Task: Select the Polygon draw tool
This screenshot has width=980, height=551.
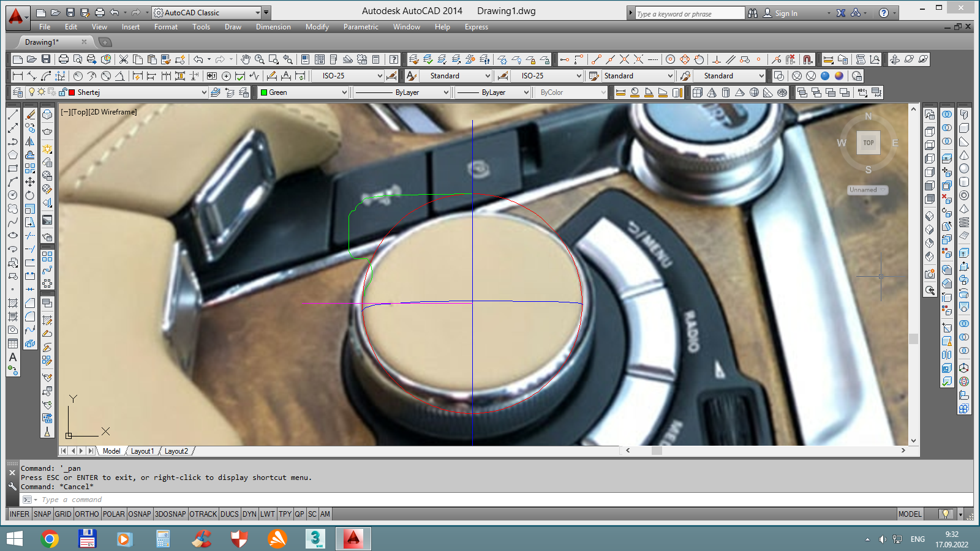Action: click(12, 155)
